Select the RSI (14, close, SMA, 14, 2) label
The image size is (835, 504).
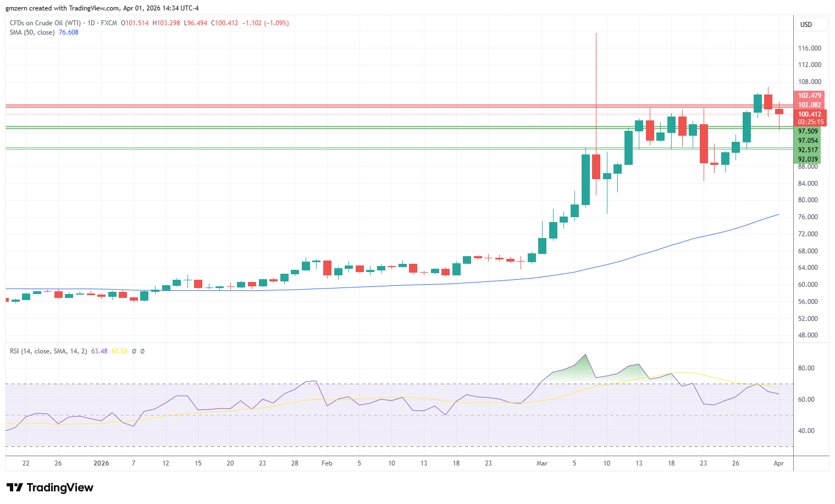[x=48, y=351]
